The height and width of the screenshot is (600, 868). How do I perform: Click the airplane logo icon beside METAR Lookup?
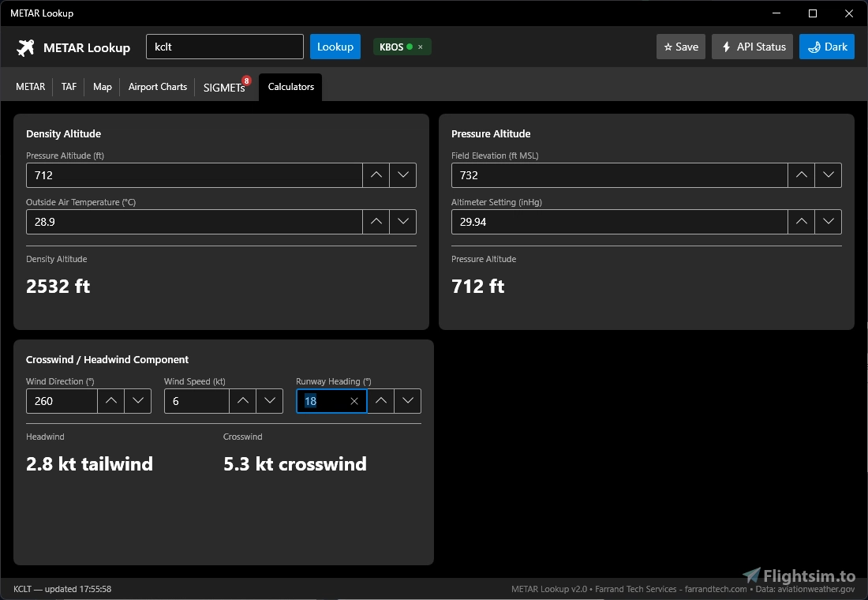(x=25, y=47)
